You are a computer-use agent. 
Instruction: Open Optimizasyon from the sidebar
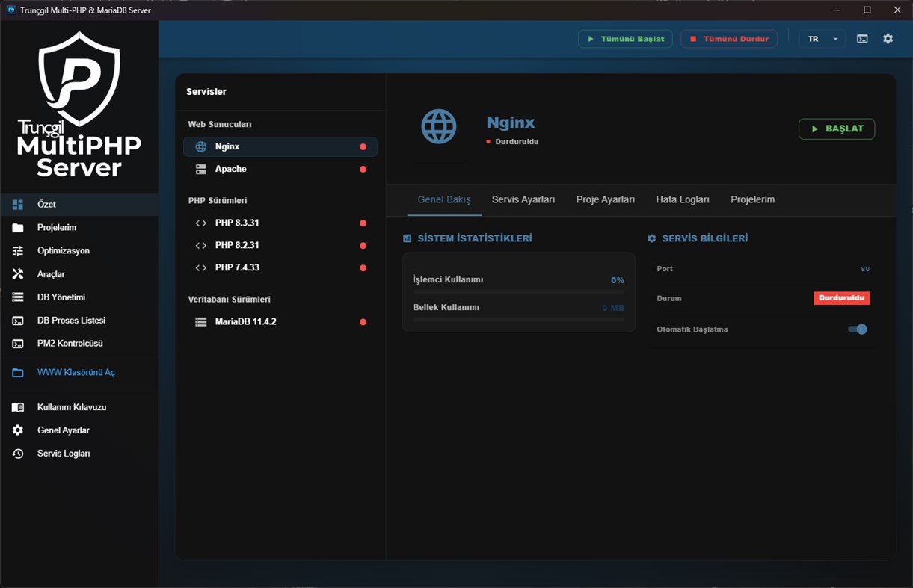pyautogui.click(x=79, y=251)
